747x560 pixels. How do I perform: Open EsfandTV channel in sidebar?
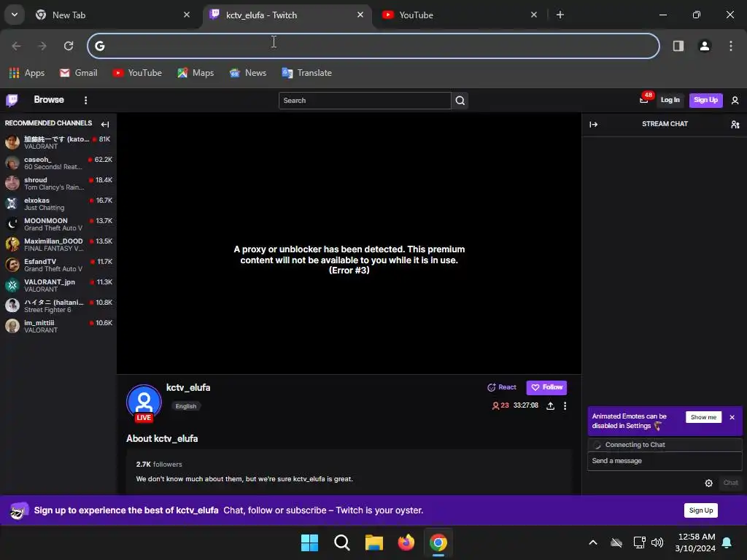[58, 265]
